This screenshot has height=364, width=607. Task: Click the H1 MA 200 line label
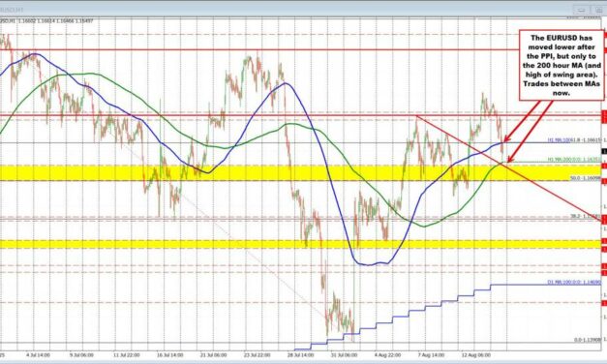click(x=574, y=159)
